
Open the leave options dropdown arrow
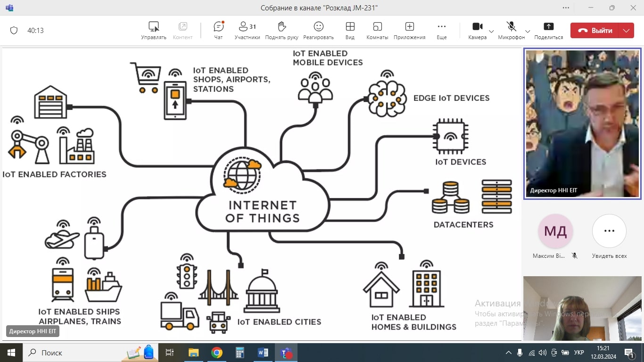pos(626,31)
